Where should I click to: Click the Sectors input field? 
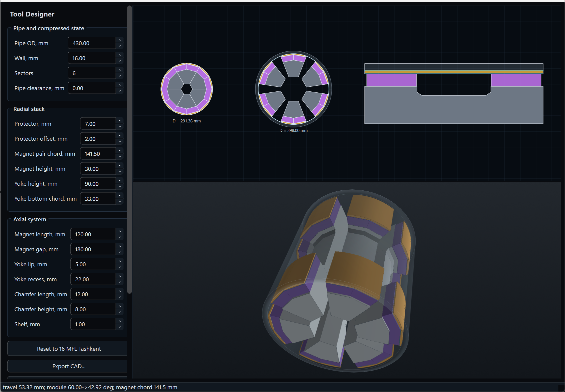click(x=92, y=73)
